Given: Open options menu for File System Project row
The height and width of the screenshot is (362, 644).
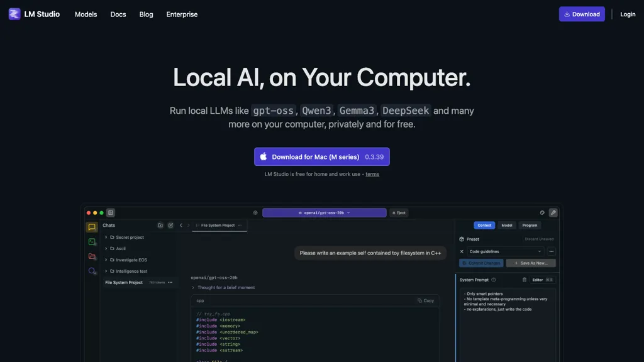Looking at the screenshot, I should 170,282.
